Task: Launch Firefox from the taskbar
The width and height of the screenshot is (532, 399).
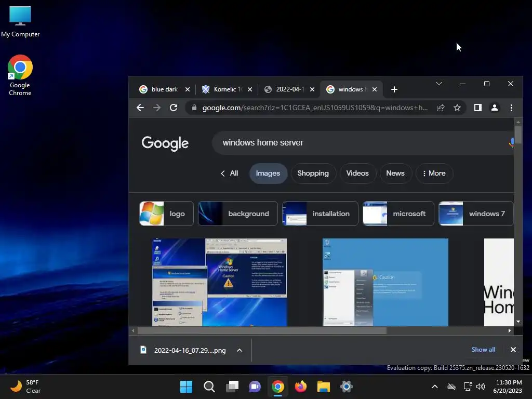Action: [x=301, y=387]
